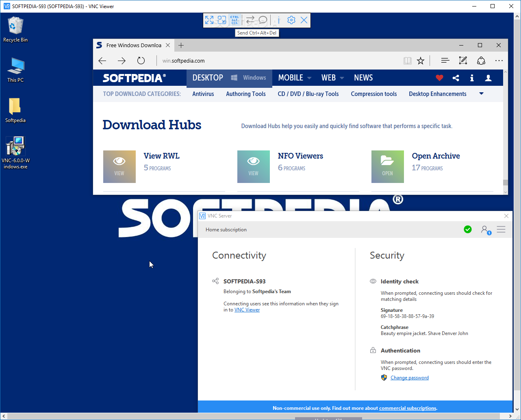Open Desktop Enhancements category

click(x=438, y=94)
